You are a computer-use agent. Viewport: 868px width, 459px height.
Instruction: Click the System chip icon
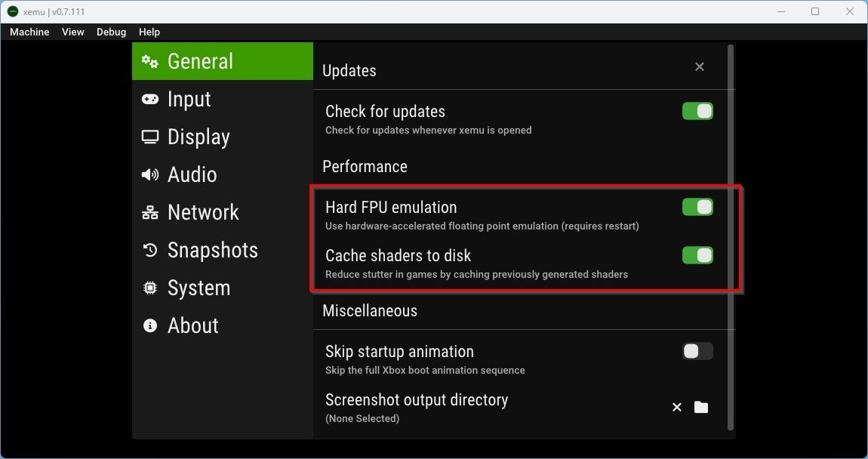149,288
